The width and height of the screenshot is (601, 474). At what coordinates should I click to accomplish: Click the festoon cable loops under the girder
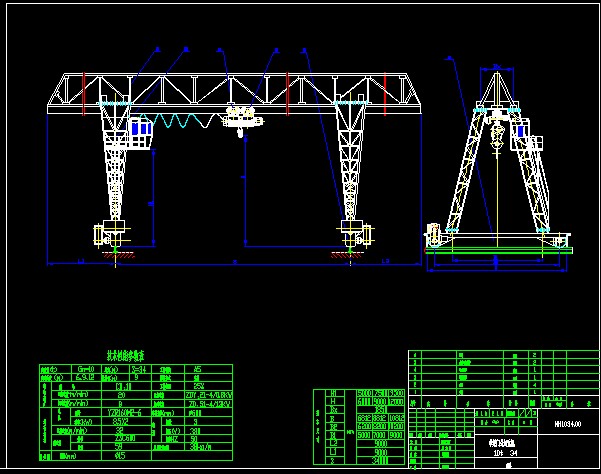(x=184, y=121)
